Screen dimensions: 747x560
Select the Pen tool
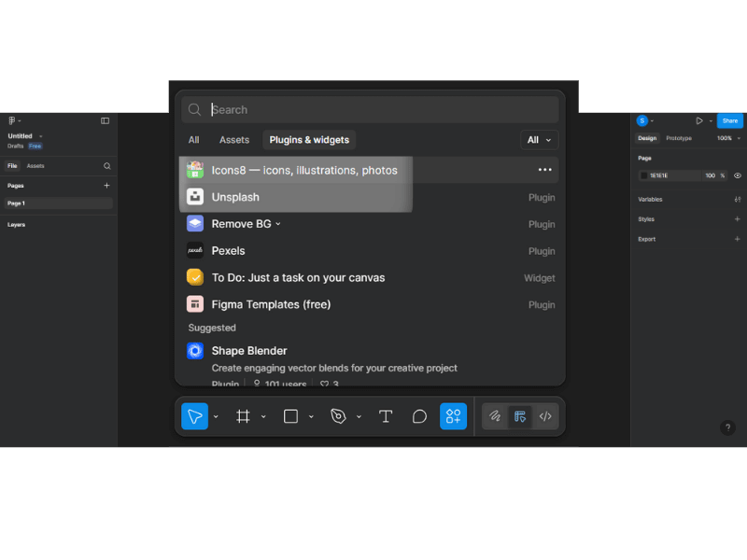pos(338,416)
